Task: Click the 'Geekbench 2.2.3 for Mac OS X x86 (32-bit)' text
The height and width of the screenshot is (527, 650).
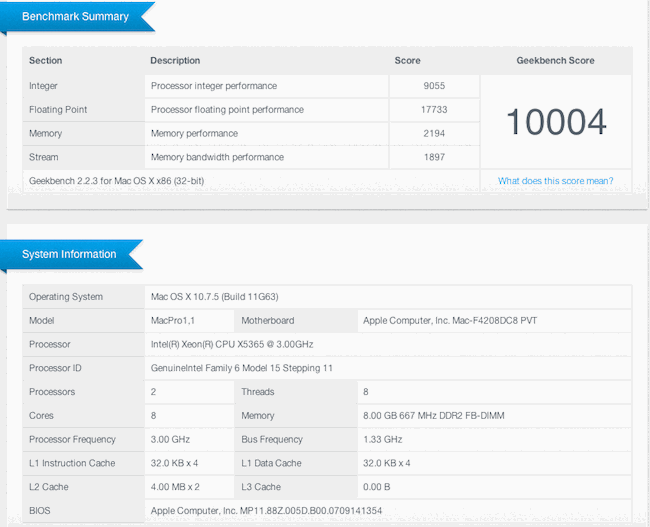Action: pyautogui.click(x=116, y=181)
